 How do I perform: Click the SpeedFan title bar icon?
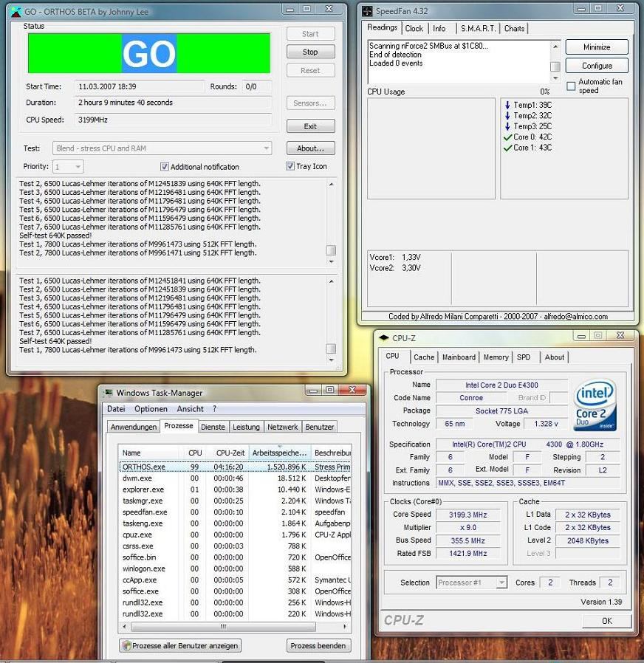point(368,11)
